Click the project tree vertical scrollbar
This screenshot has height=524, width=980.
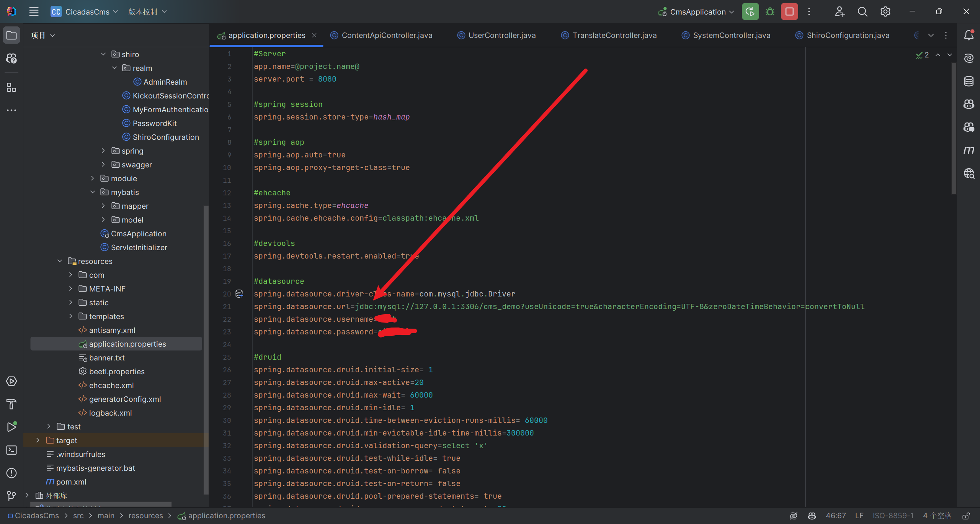tap(206, 350)
